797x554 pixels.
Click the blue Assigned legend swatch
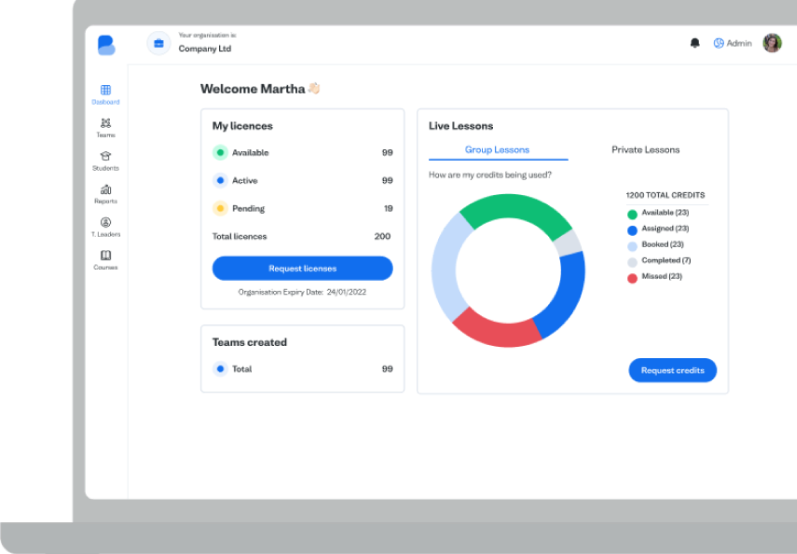point(632,230)
